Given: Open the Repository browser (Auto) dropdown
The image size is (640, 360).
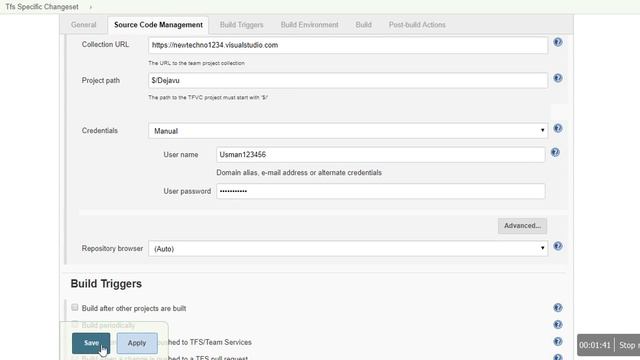Looking at the screenshot, I should coord(348,249).
